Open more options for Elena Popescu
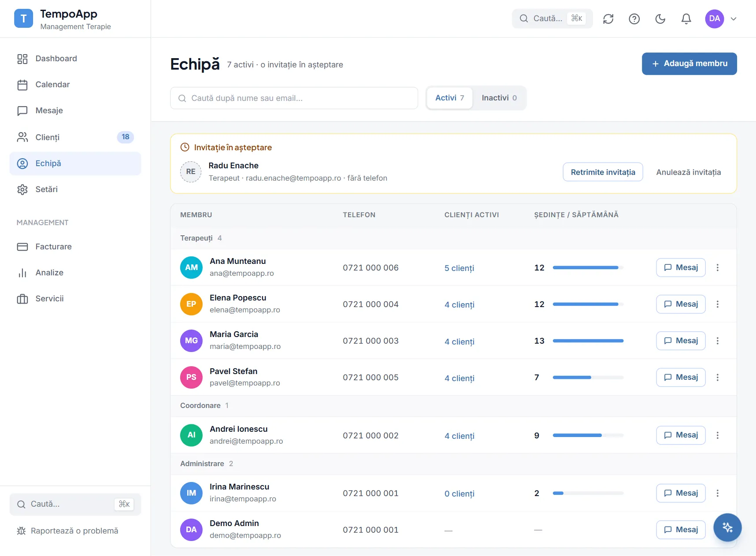 click(x=718, y=304)
